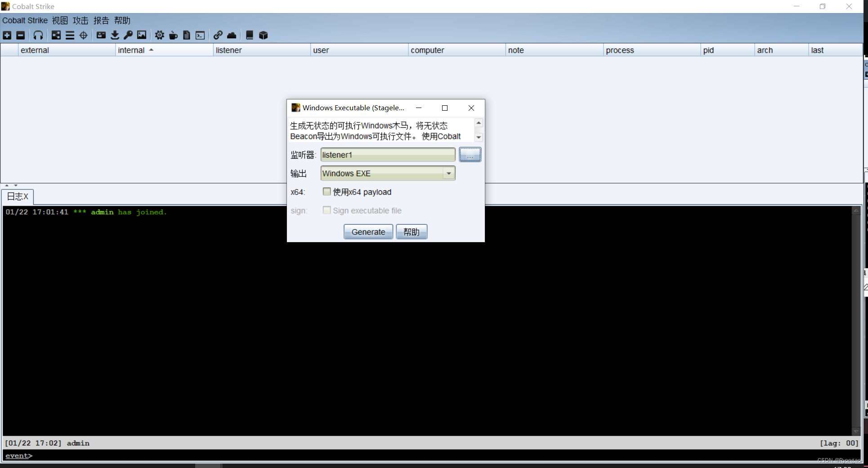Click the event log vertical scrollbar
The image size is (868, 468).
point(856,320)
